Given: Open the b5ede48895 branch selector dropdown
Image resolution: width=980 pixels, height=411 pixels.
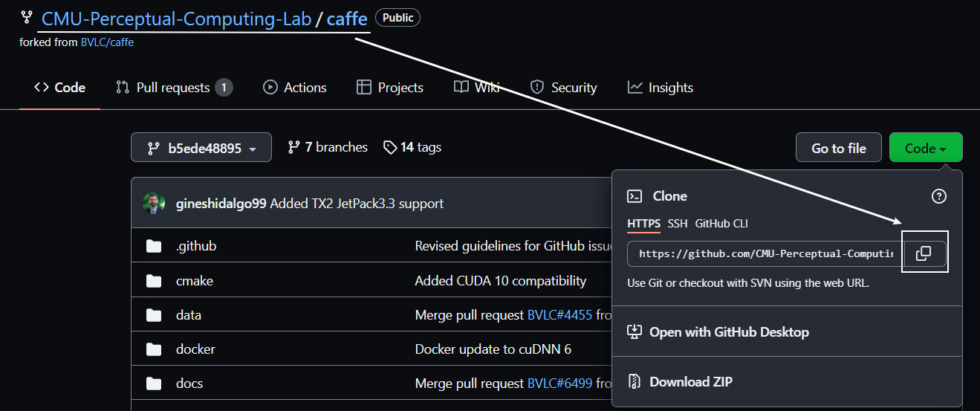Looking at the screenshot, I should point(201,147).
